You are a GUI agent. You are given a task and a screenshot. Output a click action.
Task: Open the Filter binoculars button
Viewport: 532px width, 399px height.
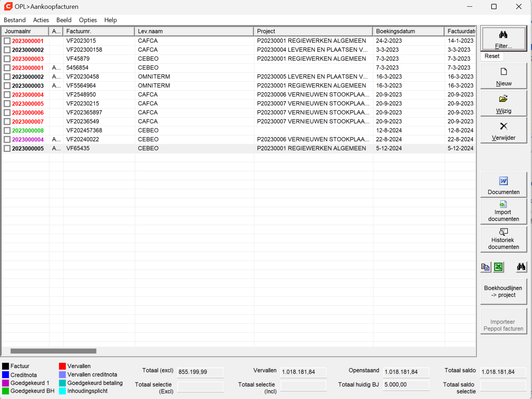504,39
